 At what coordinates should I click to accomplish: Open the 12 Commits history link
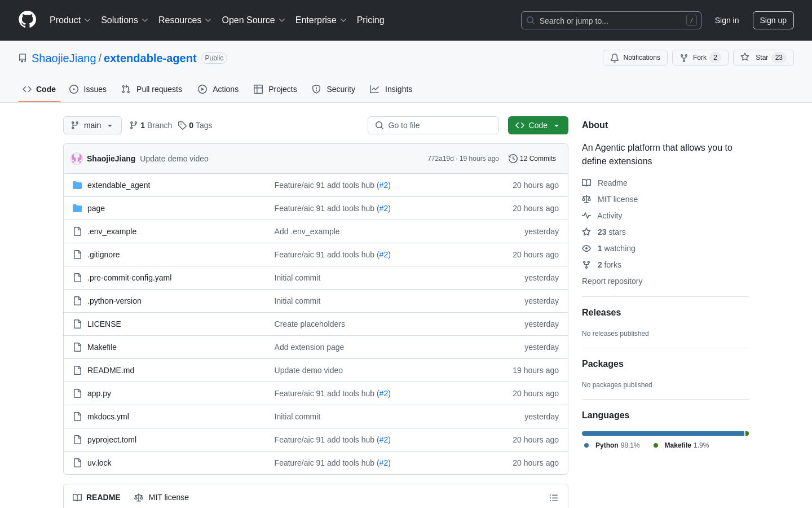point(532,159)
